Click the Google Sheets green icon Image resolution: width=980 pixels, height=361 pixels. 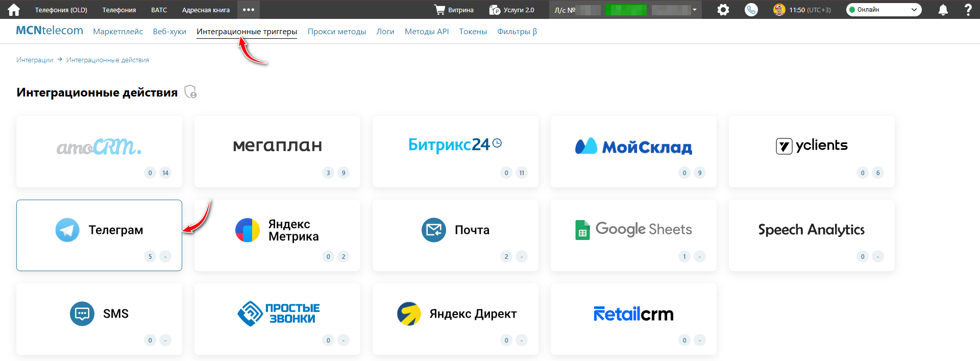click(x=582, y=230)
